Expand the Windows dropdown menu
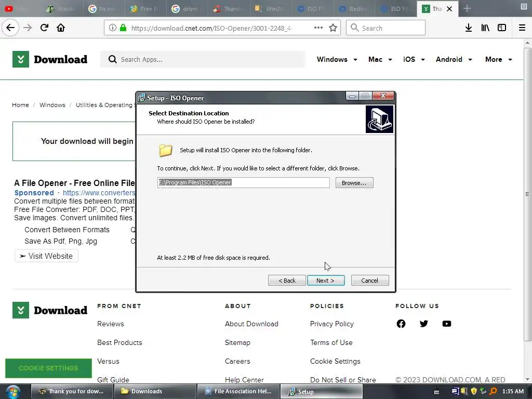The height and width of the screenshot is (399, 532). coord(337,59)
